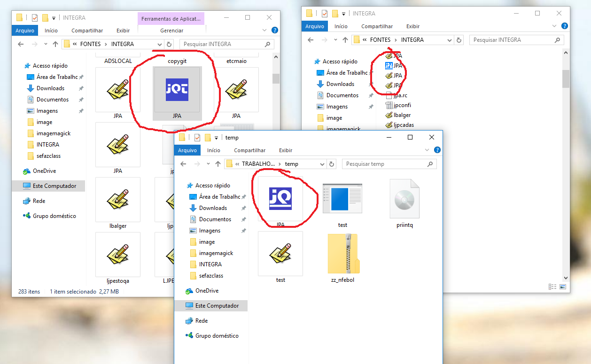Click the JPA entry with the blue icon in right INTEGRA list
Viewport: 591px width, 364px height.
pos(394,66)
